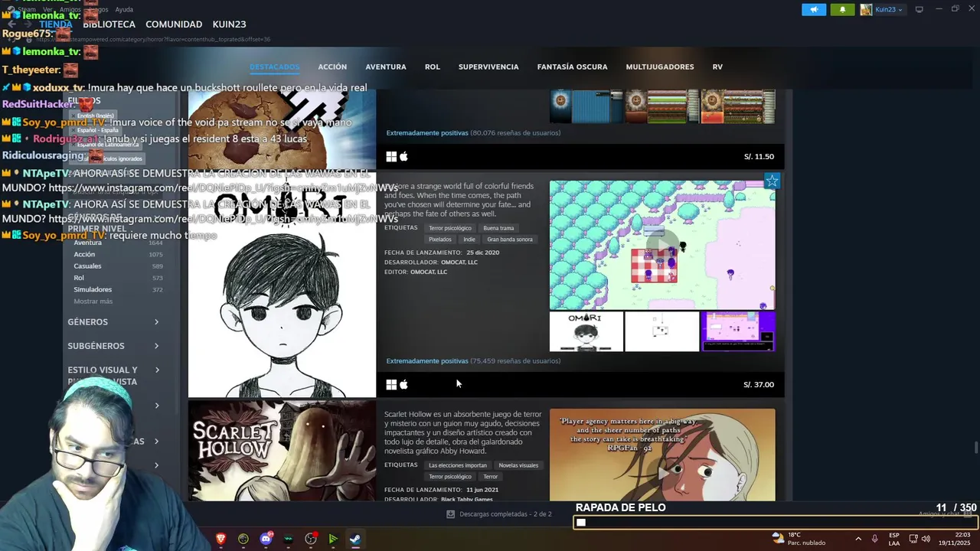Open the Big Picture mode icon

click(x=920, y=9)
